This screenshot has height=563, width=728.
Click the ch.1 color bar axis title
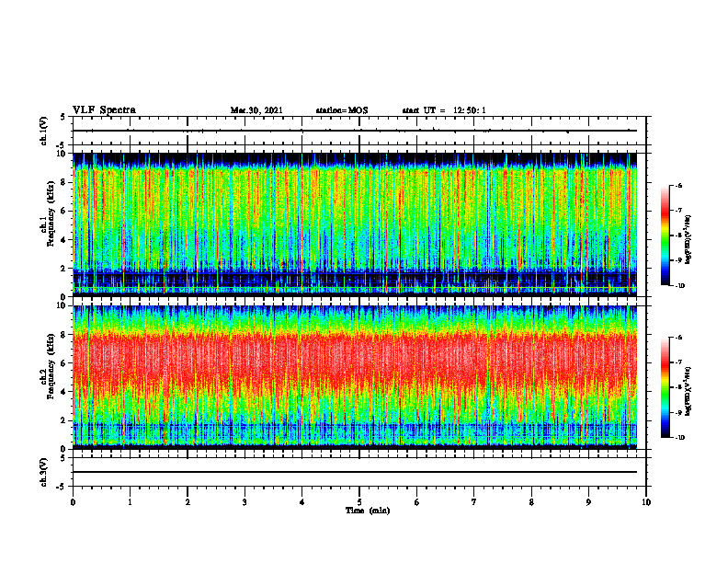[688, 240]
